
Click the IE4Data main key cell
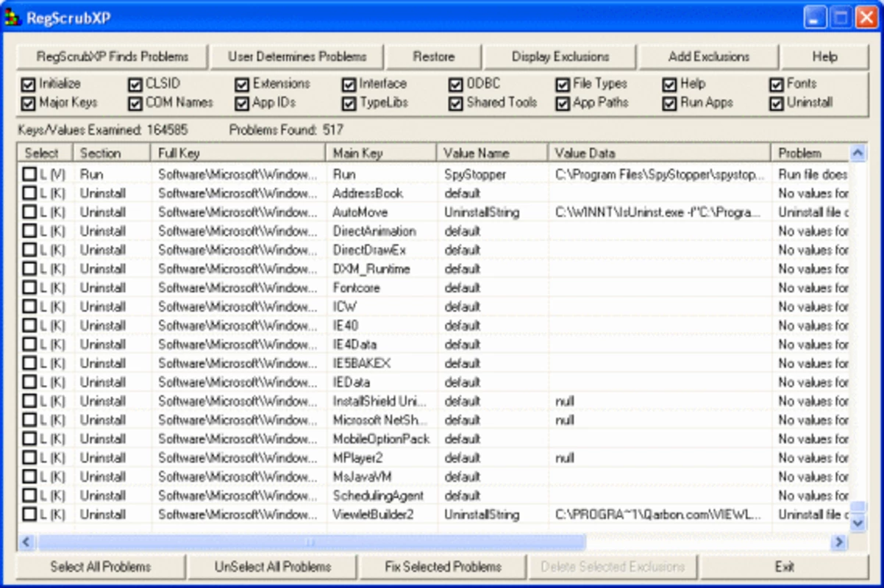(356, 345)
